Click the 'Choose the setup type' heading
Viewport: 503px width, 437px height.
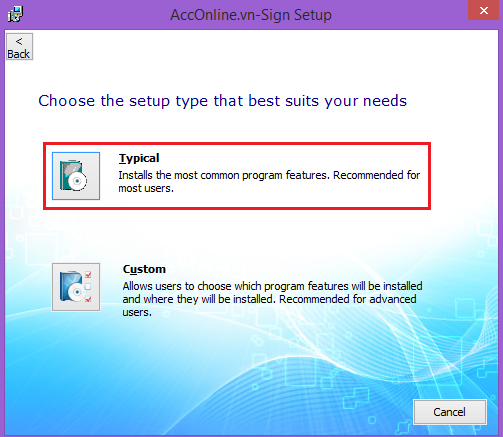[222, 101]
